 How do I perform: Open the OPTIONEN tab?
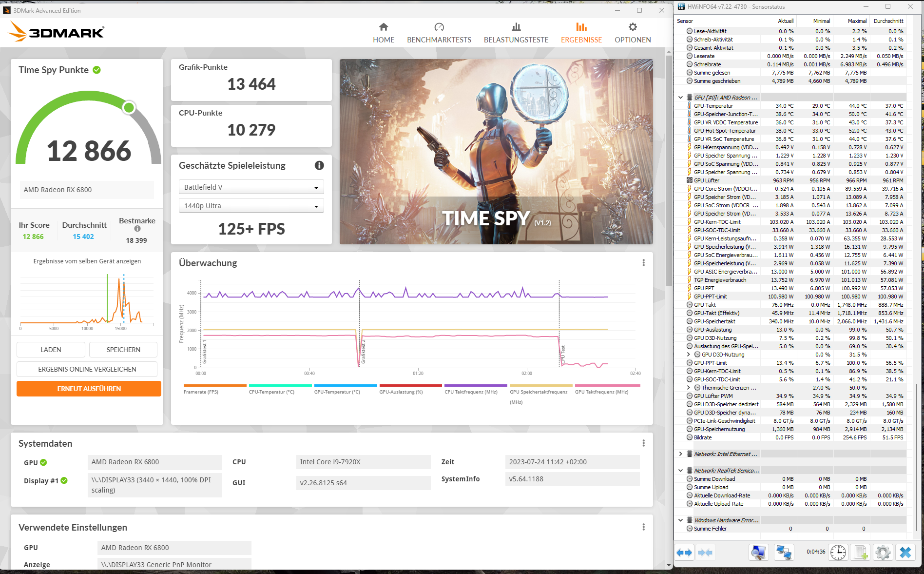click(x=633, y=33)
